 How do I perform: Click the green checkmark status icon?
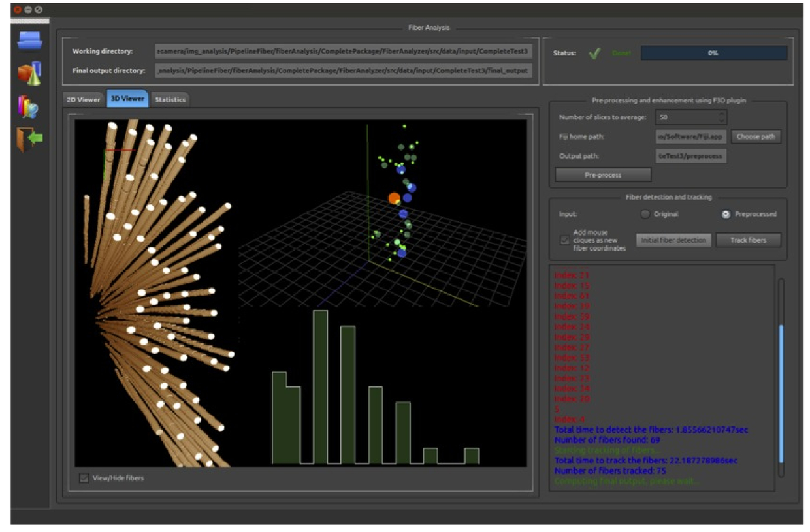point(594,54)
